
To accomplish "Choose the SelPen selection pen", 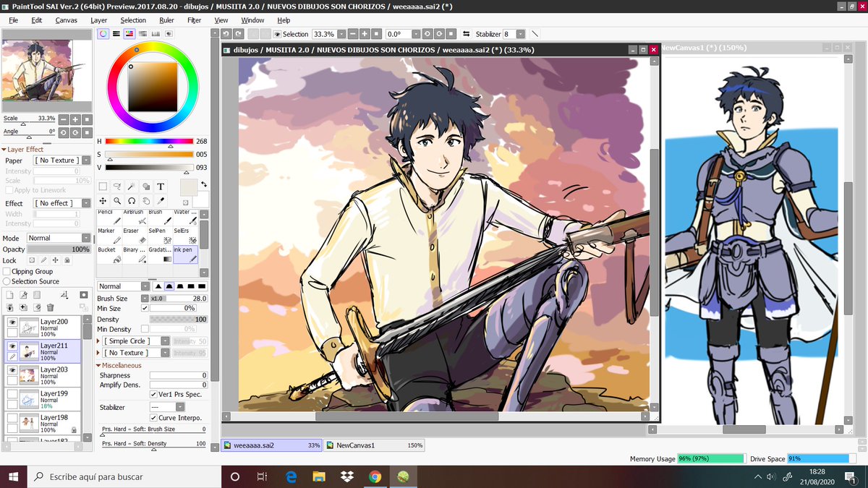I will (160, 236).
